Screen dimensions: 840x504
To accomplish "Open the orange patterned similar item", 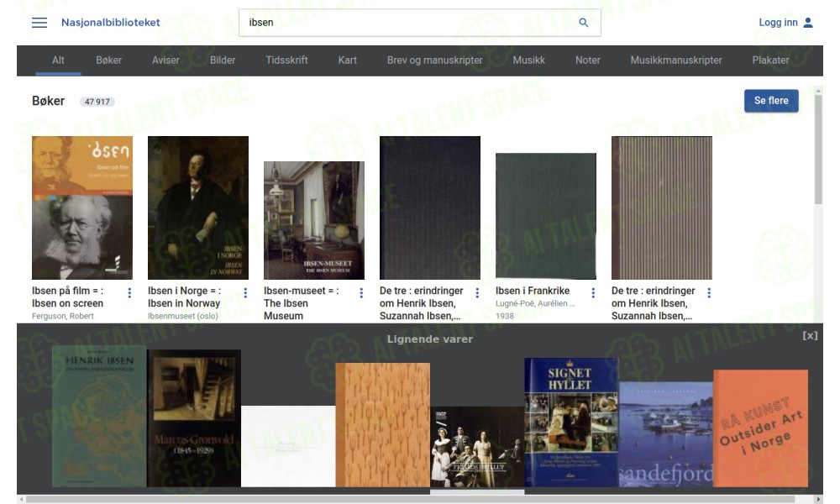I will tap(382, 425).
